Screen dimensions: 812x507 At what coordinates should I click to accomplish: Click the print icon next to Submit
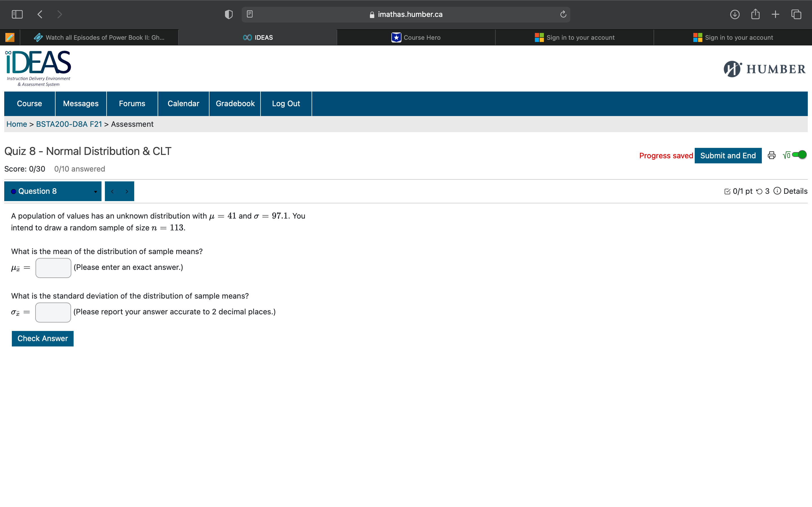click(771, 155)
